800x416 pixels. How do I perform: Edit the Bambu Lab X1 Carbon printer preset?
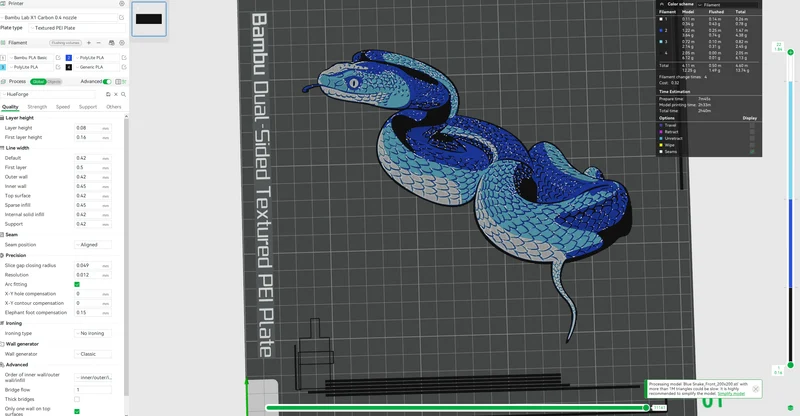(121, 17)
